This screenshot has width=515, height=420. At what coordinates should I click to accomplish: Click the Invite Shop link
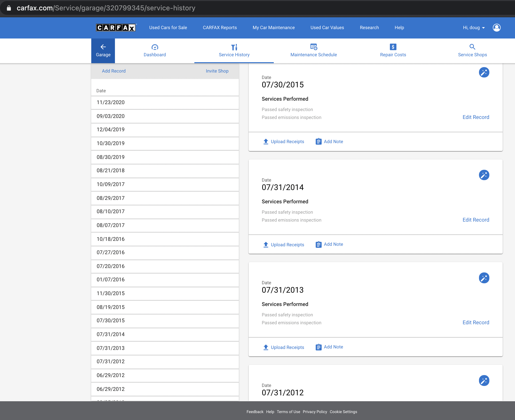[217, 71]
